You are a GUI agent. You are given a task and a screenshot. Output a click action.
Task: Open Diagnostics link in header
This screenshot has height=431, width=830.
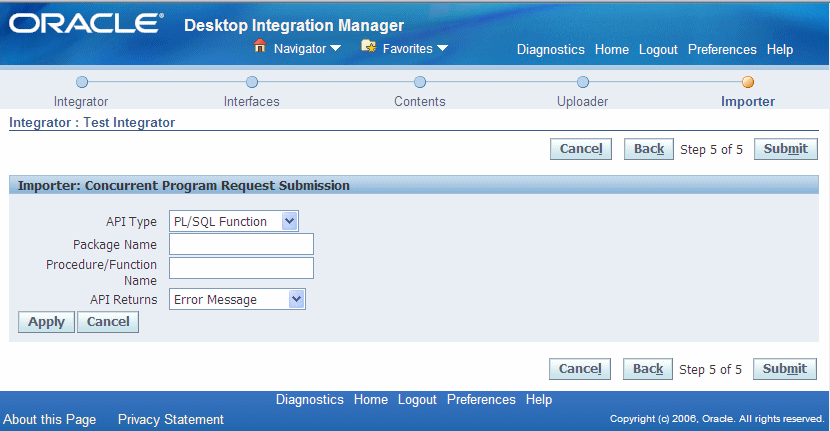tap(551, 49)
